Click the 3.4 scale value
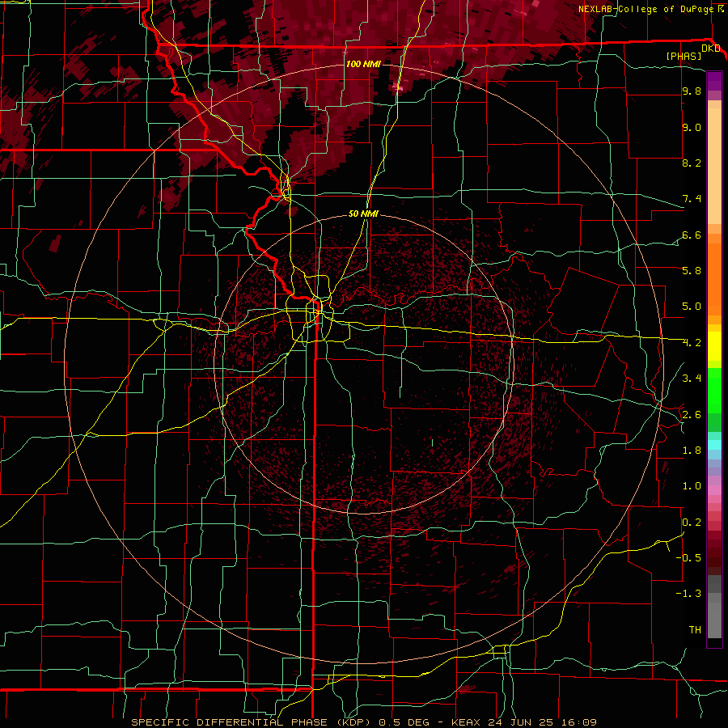The height and width of the screenshot is (728, 728). (692, 379)
